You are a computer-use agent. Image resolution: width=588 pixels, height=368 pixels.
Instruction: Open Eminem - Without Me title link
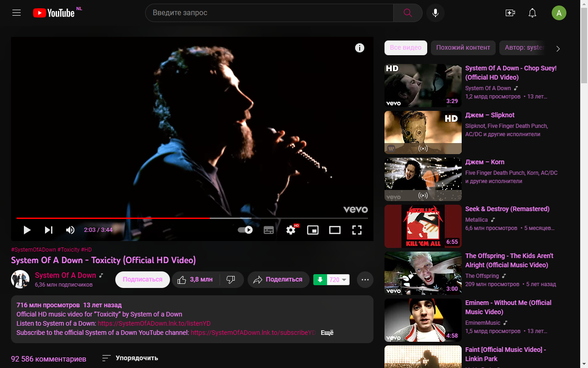click(509, 307)
